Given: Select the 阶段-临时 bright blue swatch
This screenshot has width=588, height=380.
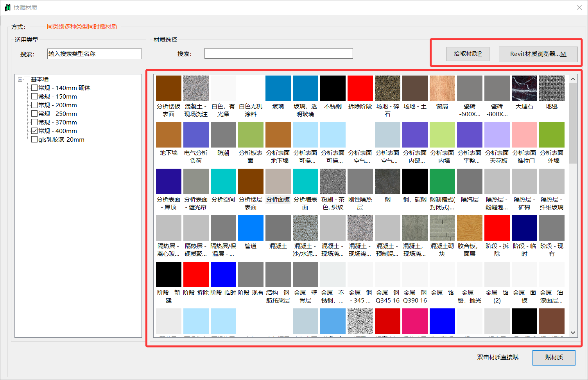Looking at the screenshot, I should pos(223,275).
